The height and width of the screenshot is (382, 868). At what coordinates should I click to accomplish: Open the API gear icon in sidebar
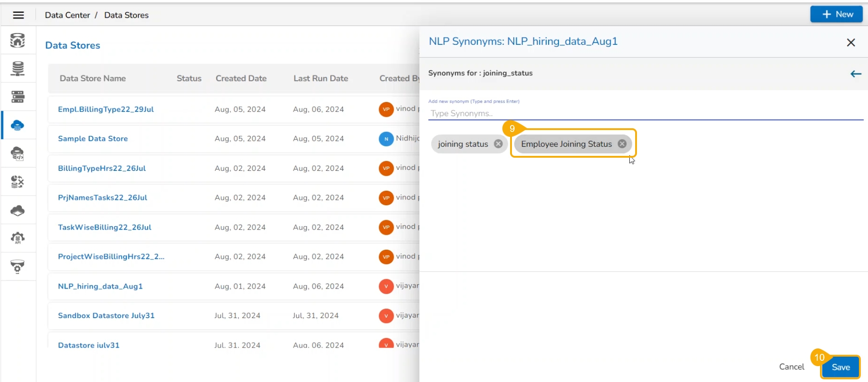(18, 238)
